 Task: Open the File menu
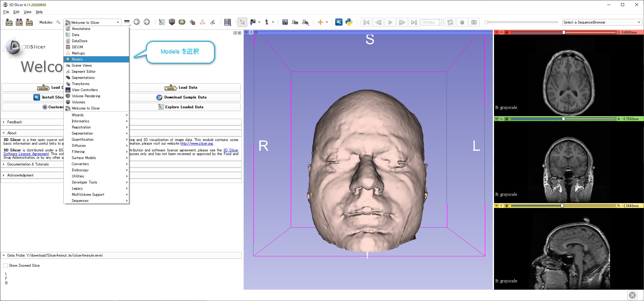[6, 12]
